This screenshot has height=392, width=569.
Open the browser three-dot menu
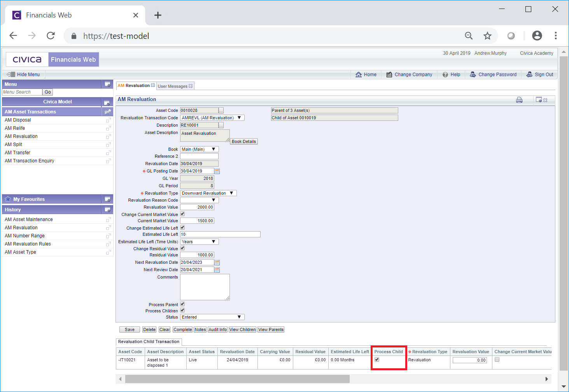click(555, 36)
